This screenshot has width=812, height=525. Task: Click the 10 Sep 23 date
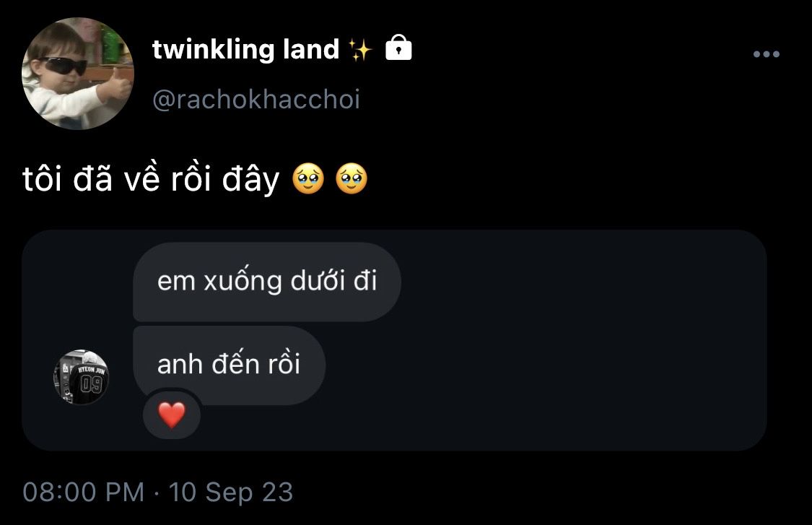tap(230, 492)
